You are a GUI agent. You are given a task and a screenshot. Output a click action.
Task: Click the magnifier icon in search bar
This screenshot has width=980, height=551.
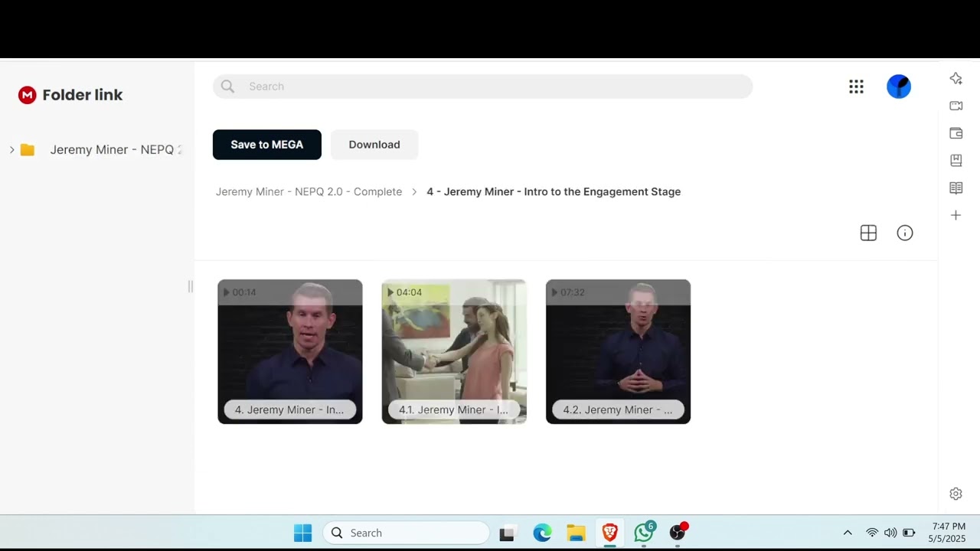click(227, 86)
